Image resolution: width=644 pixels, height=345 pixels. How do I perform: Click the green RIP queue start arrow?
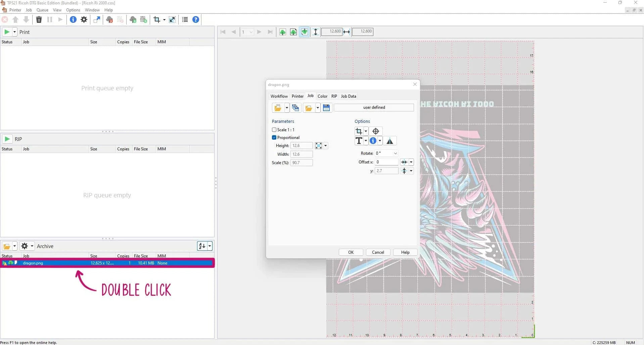coord(7,139)
